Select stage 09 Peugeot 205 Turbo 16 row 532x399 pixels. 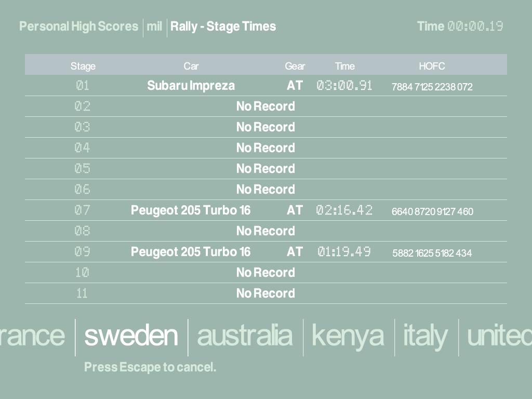[191, 252]
